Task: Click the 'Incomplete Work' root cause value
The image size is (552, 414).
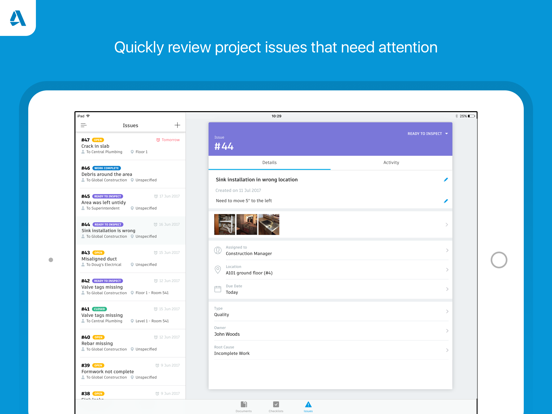Action: click(232, 353)
